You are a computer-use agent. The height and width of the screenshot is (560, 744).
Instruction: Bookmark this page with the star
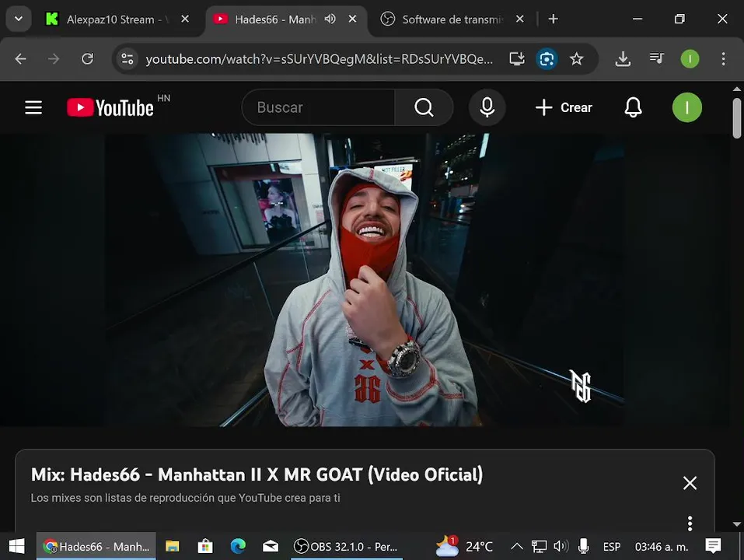click(x=577, y=59)
